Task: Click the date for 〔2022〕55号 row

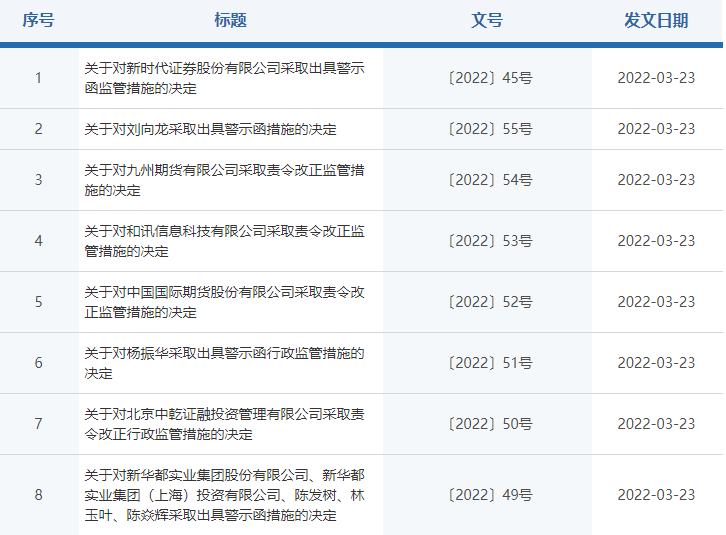Action: coord(657,129)
